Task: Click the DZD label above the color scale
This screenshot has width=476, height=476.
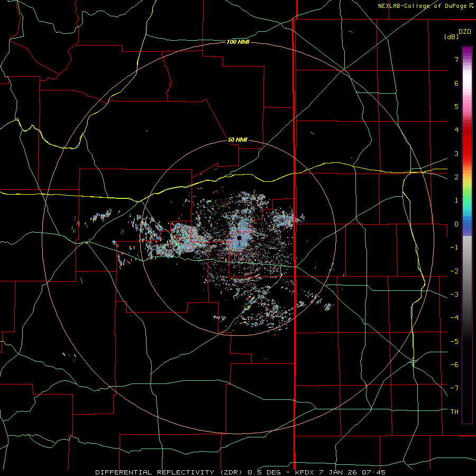Action: (465, 32)
